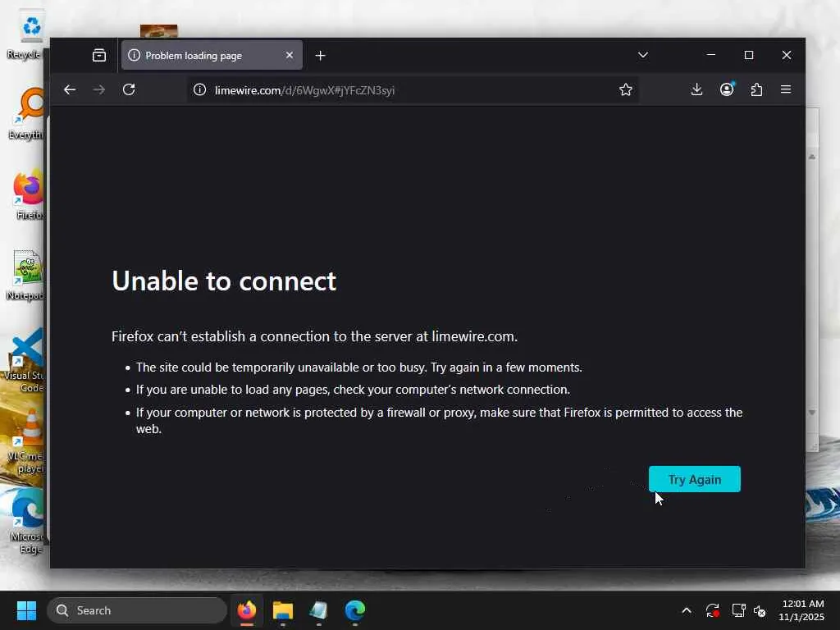Open Firefox View tab overview icon
The width and height of the screenshot is (840, 630).
[99, 55]
